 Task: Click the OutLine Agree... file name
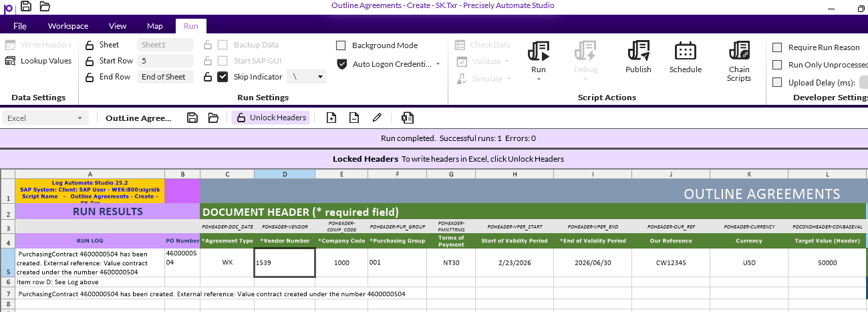pos(138,118)
